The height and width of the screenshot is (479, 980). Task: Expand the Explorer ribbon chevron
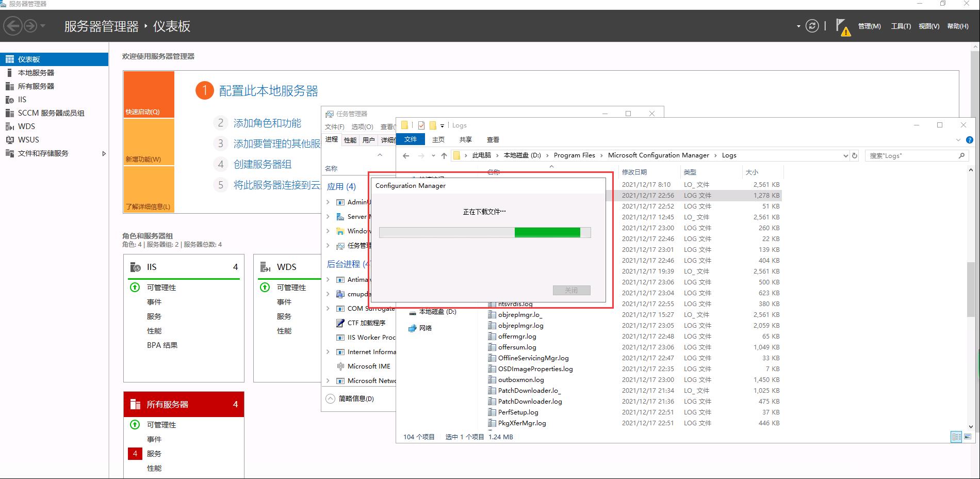pyautogui.click(x=958, y=140)
